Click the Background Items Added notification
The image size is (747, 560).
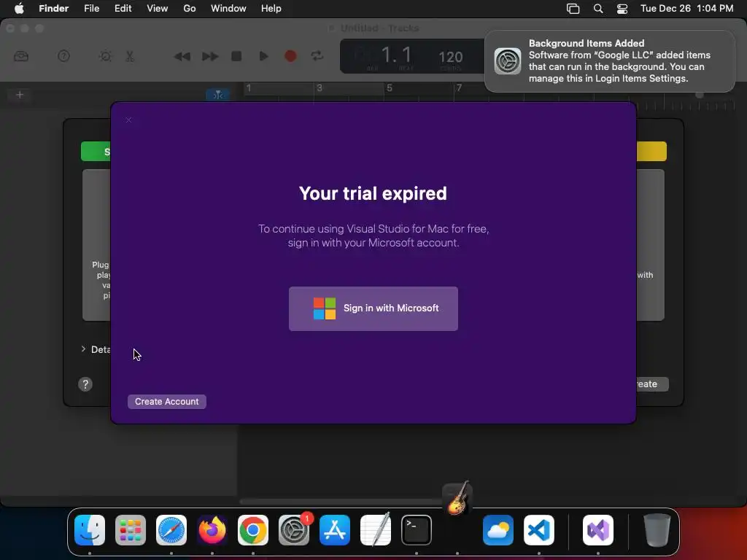click(x=610, y=61)
